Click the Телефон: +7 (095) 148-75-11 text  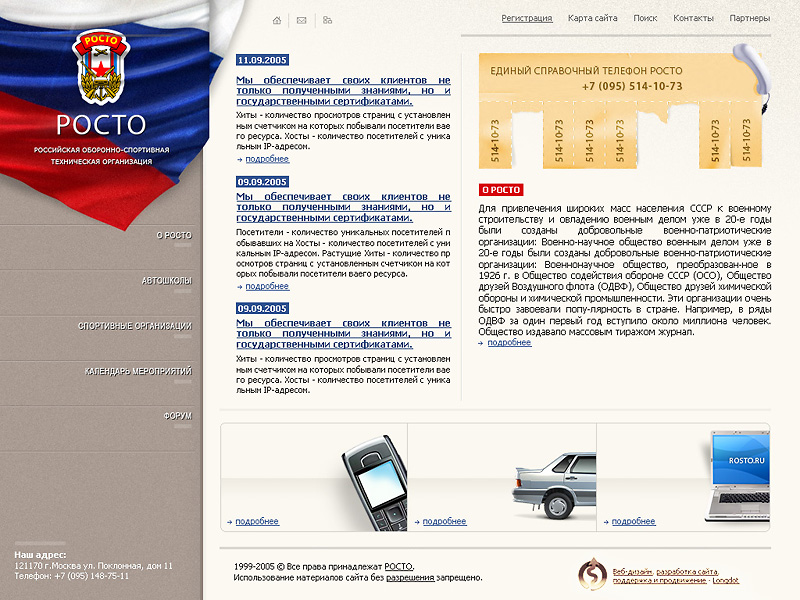click(x=71, y=576)
